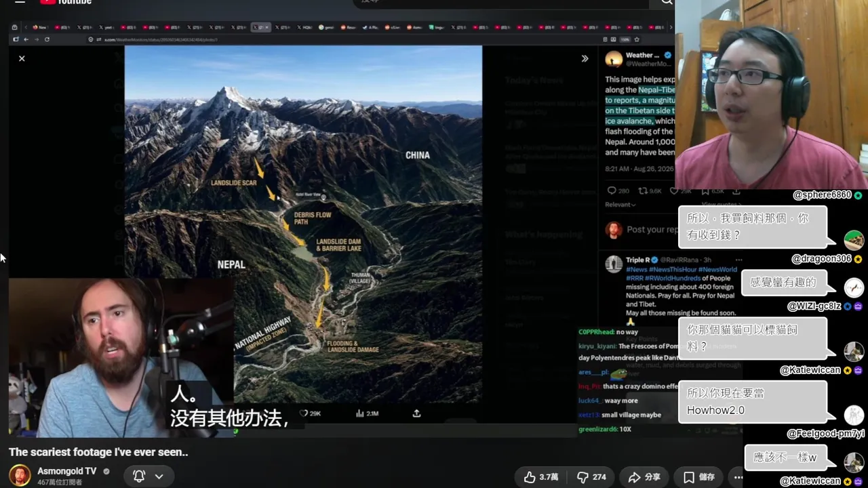Go to the YouTube home logo

click(x=66, y=2)
